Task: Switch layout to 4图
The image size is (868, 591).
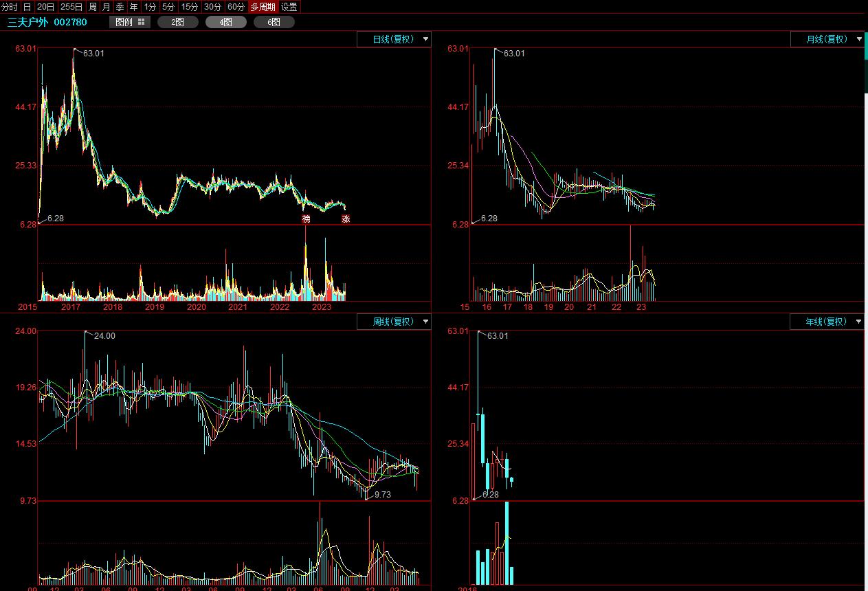Action: pyautogui.click(x=226, y=22)
